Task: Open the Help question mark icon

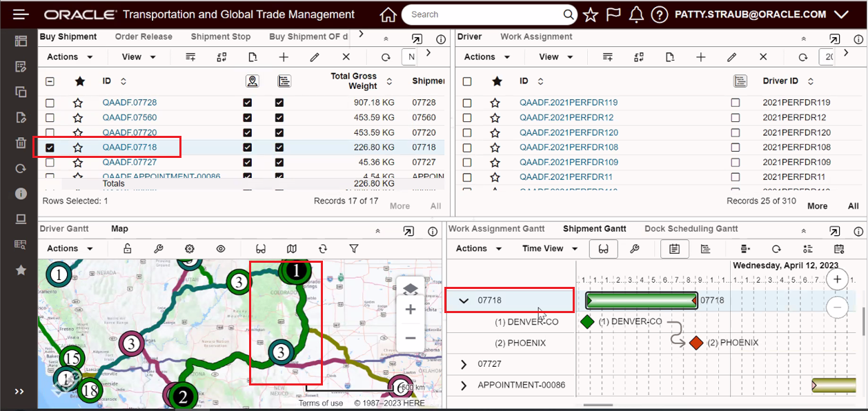Action: 660,14
